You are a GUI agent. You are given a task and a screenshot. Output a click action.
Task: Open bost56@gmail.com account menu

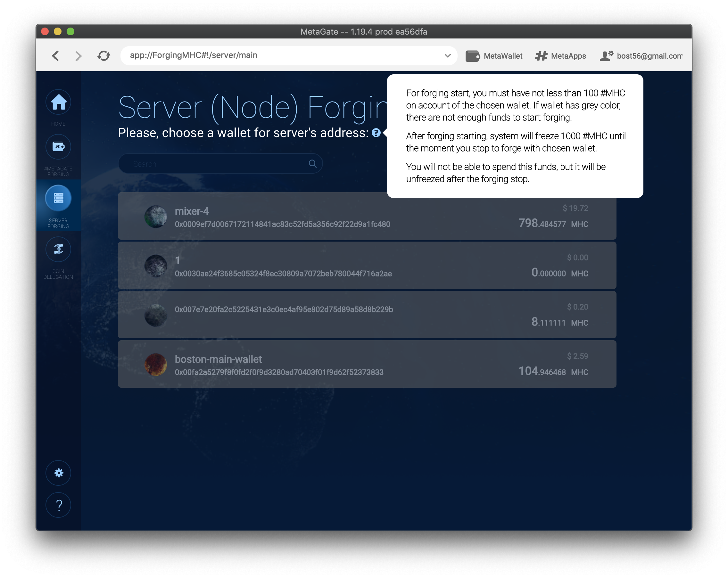tap(641, 56)
